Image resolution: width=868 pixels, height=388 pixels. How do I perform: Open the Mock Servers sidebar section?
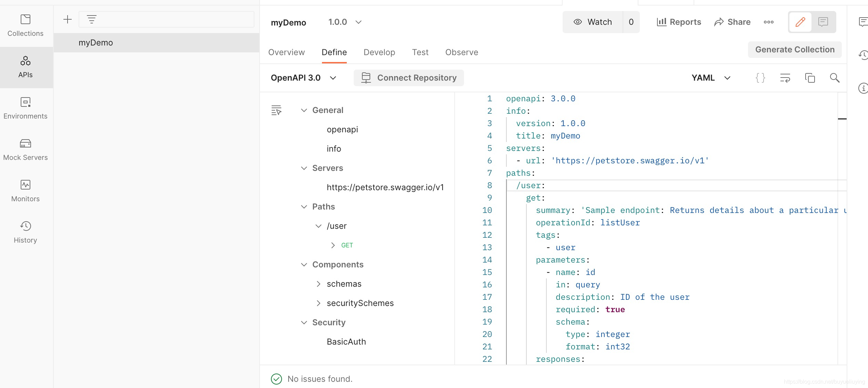pos(26,150)
